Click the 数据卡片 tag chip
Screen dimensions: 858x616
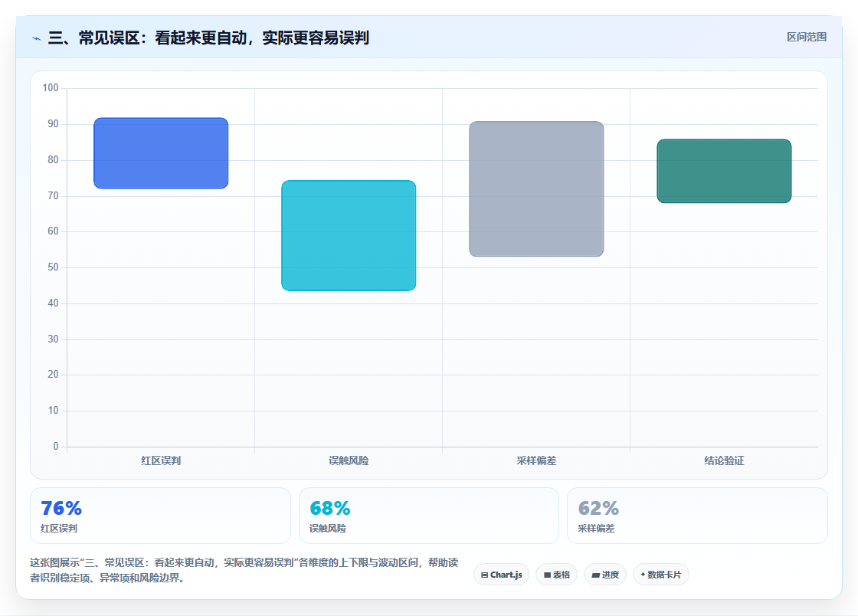[661, 575]
